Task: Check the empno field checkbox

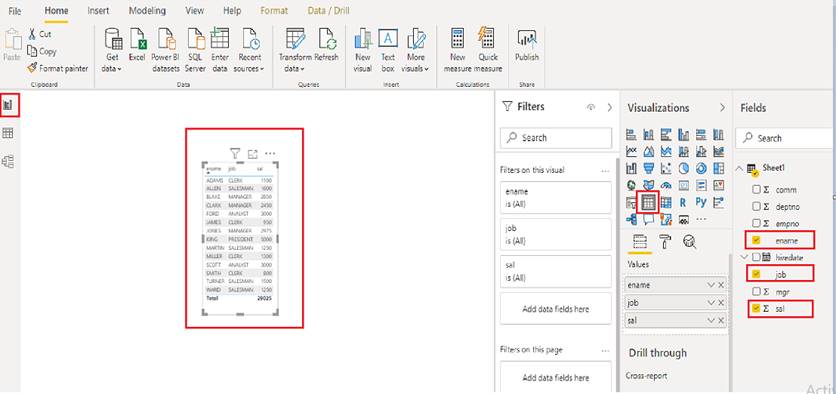Action: (756, 223)
